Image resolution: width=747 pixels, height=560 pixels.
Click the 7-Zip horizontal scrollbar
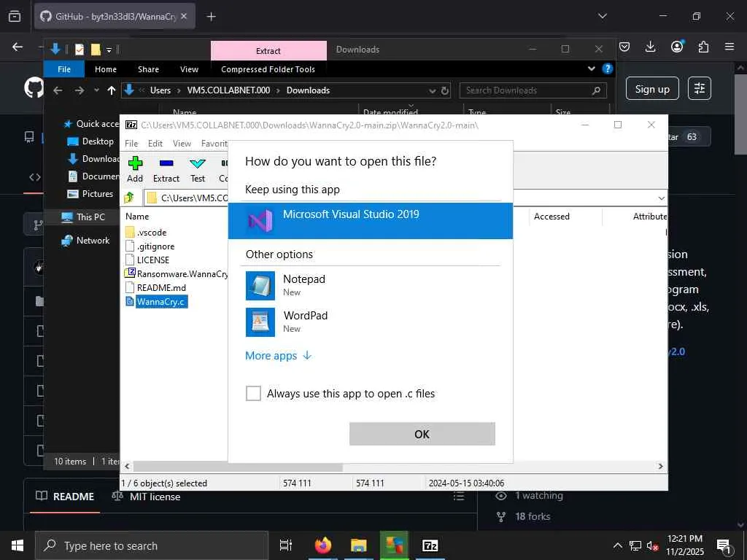(x=237, y=466)
